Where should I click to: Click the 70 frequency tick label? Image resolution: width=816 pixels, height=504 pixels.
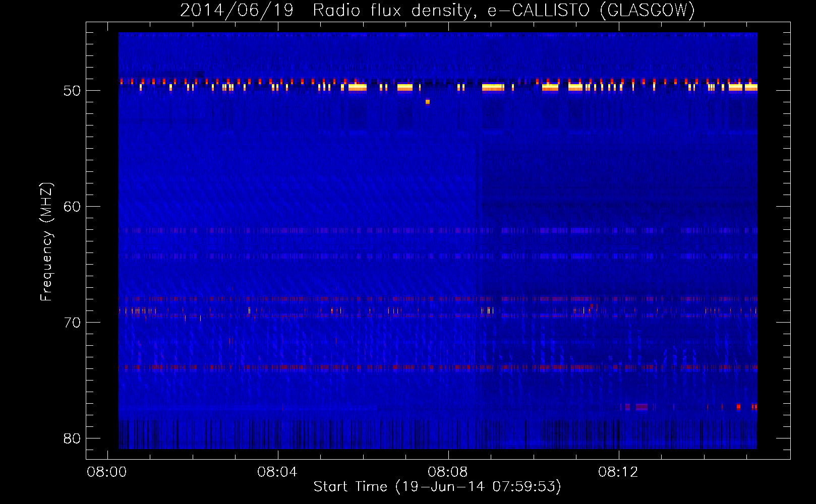click(72, 323)
